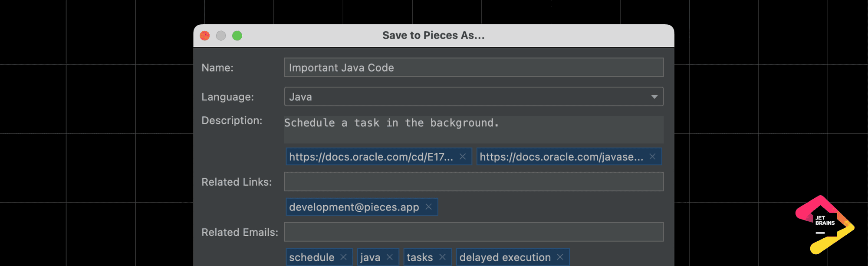Close the Save to Pieces dialog
This screenshot has width=868, height=266.
click(x=205, y=36)
